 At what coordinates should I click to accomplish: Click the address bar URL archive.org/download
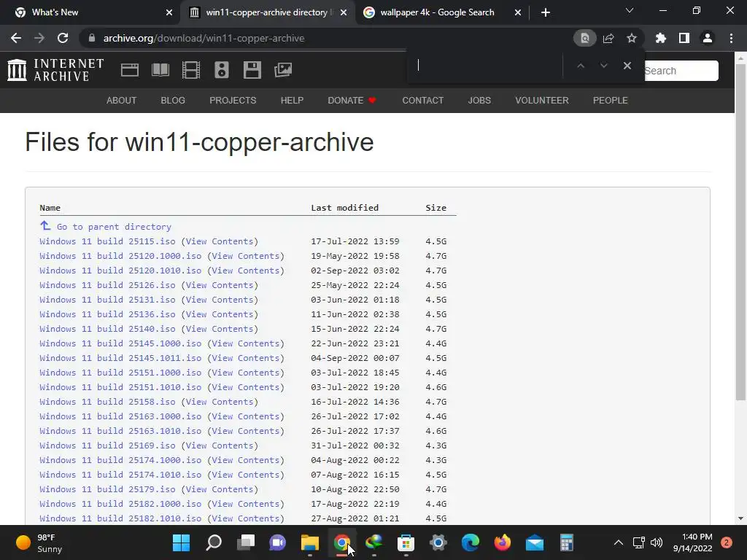point(204,38)
